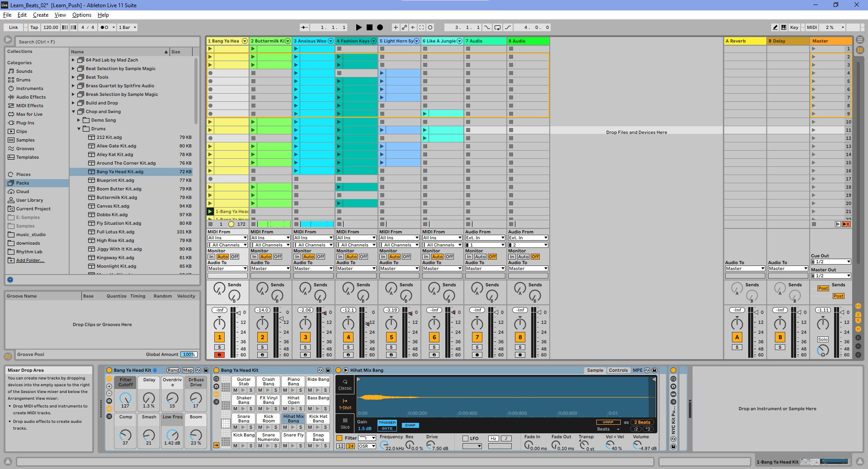Open the Master Out 1/2 dropdown
The height and width of the screenshot is (469, 868).
(831, 275)
